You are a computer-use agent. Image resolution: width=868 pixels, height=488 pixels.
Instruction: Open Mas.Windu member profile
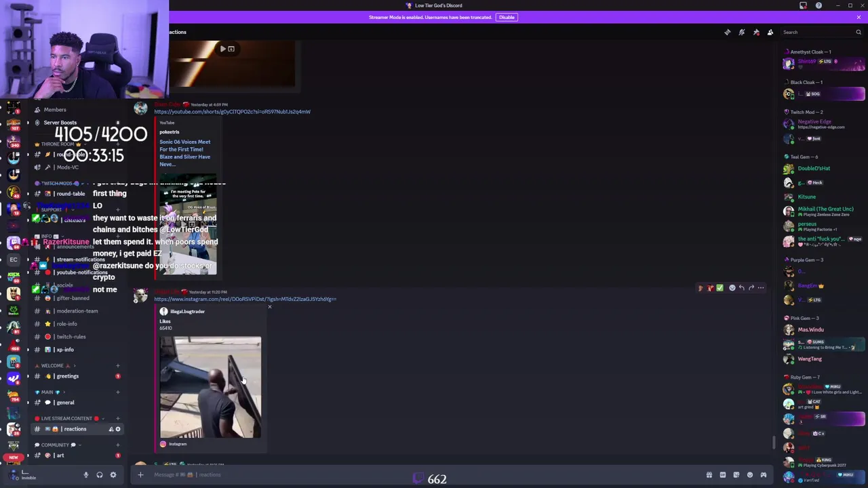tap(823, 329)
